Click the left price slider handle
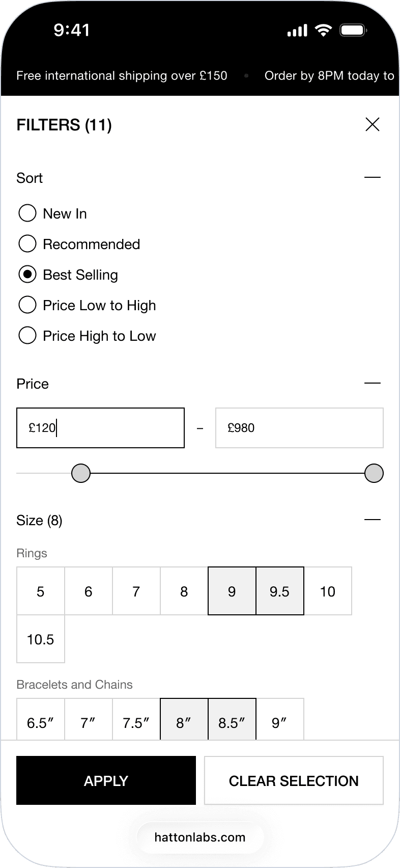 [81, 473]
